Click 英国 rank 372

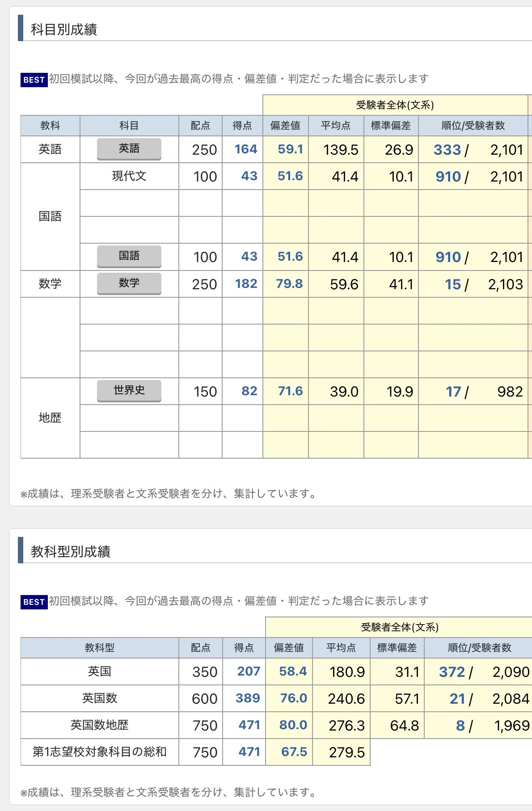coord(452,672)
